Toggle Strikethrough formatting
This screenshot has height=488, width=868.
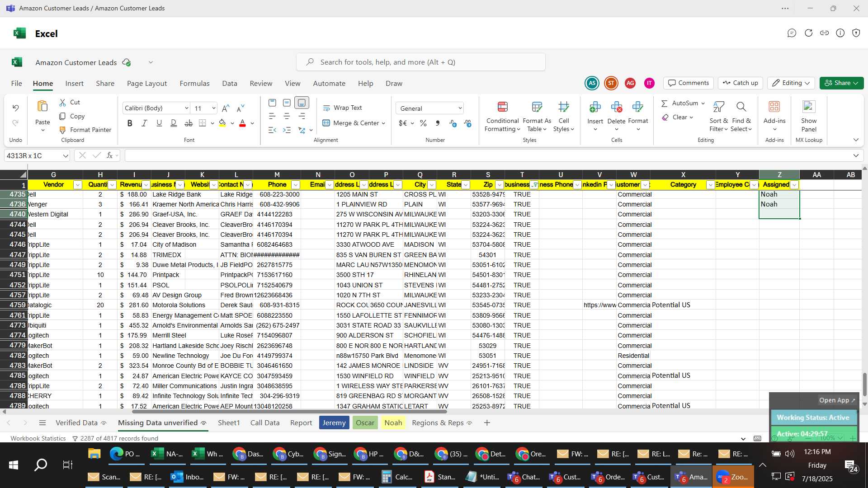pos(189,123)
